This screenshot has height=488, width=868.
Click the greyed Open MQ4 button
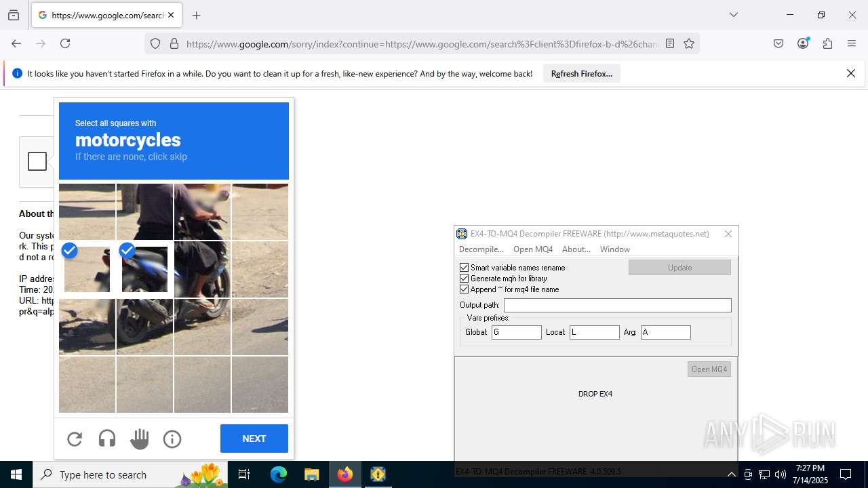click(709, 369)
